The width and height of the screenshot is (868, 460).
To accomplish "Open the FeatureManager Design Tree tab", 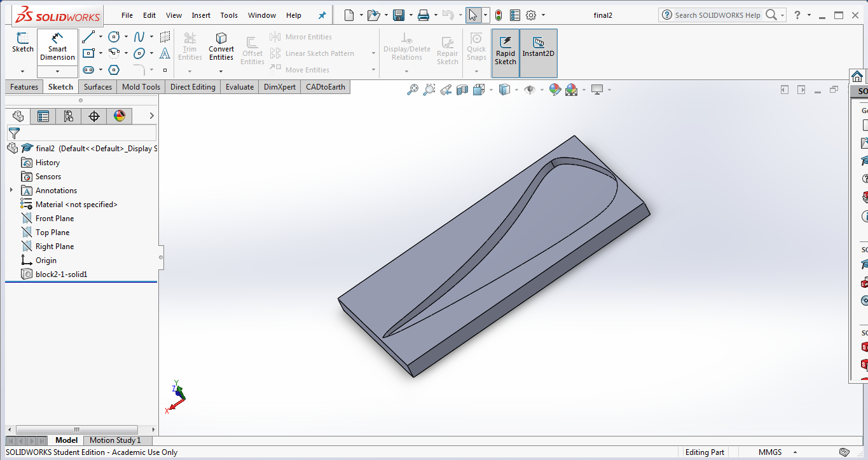I will tap(18, 116).
